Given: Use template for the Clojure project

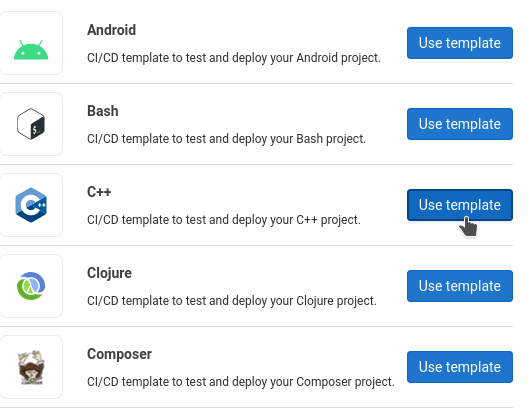Looking at the screenshot, I should [x=460, y=286].
